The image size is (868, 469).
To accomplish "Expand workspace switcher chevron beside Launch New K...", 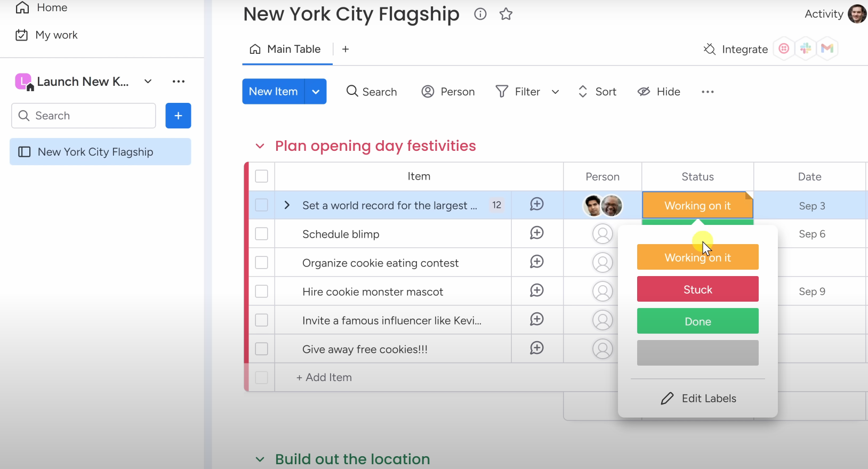I will pyautogui.click(x=148, y=82).
